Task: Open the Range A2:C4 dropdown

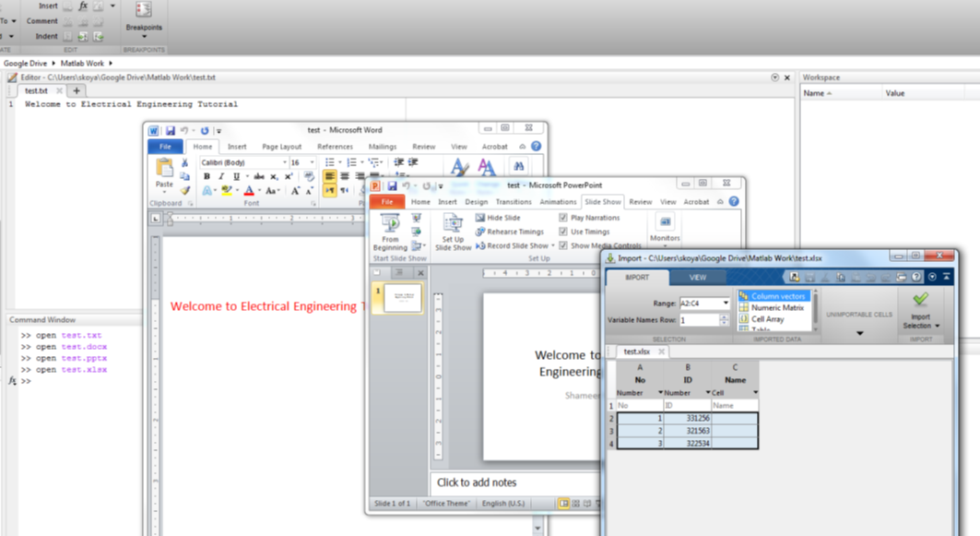Action: pyautogui.click(x=726, y=303)
